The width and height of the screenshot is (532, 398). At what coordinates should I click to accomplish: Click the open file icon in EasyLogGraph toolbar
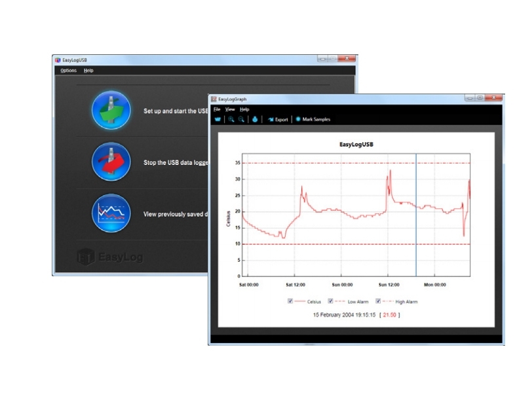click(x=218, y=119)
